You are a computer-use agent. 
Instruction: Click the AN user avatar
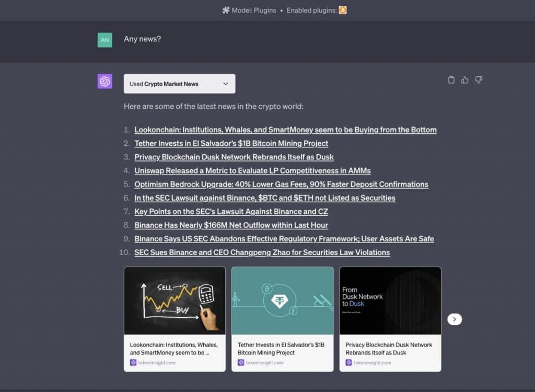coord(104,40)
